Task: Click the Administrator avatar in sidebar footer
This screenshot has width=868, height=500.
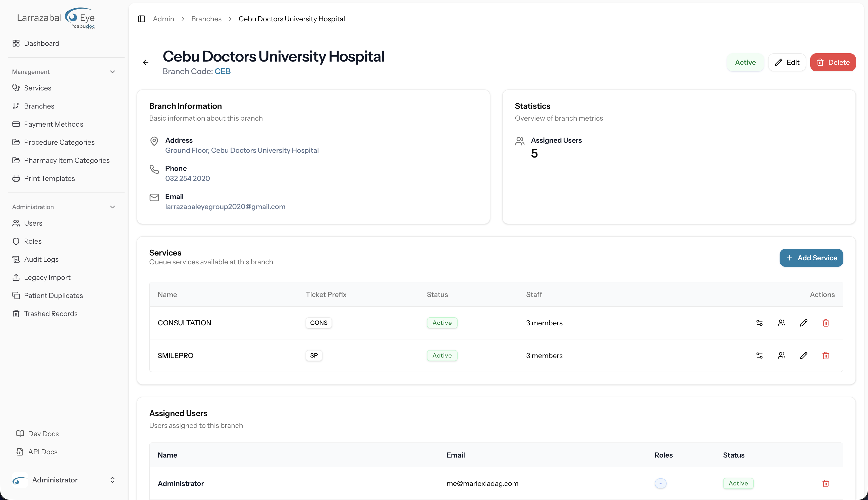Action: click(20, 480)
